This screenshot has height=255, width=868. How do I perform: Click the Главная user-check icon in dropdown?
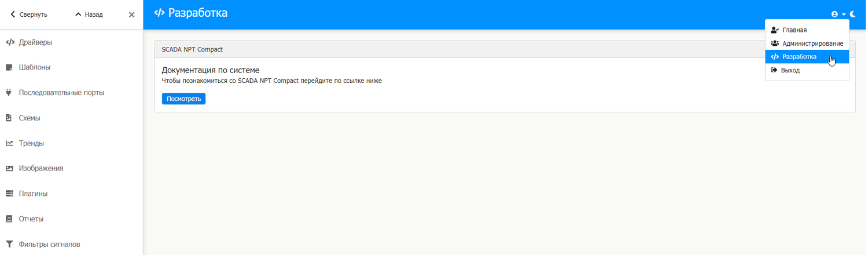775,30
